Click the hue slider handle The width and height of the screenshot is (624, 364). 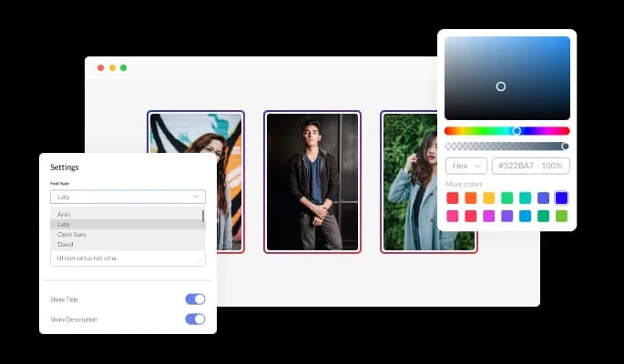517,131
